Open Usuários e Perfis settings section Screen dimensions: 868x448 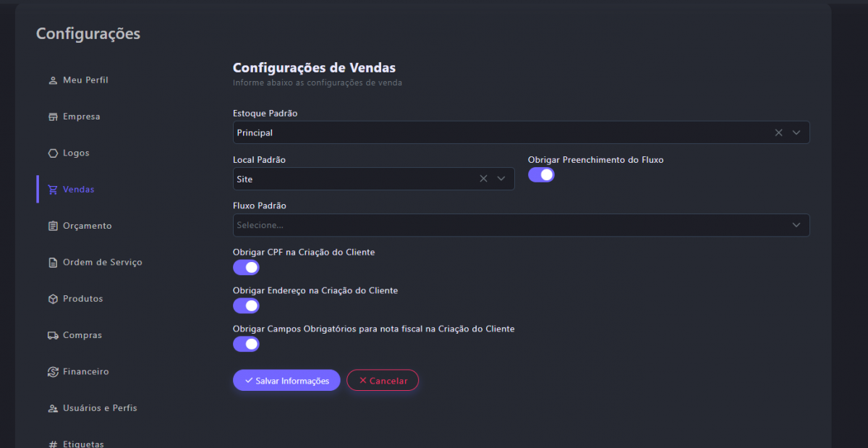pyautogui.click(x=99, y=408)
